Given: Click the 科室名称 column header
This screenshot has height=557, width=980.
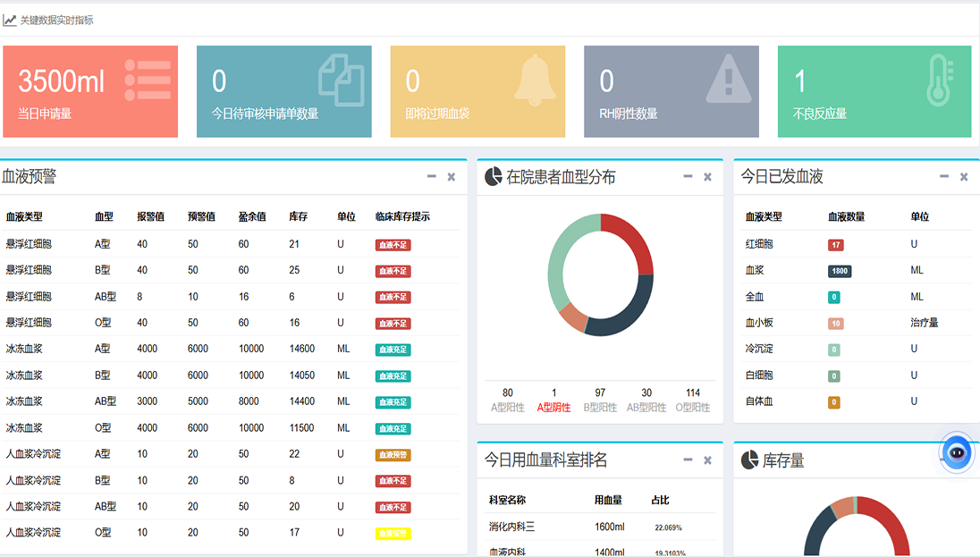Looking at the screenshot, I should [507, 500].
